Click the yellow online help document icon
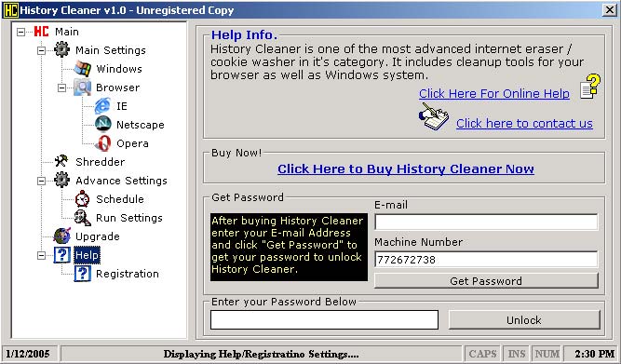The height and width of the screenshot is (364, 621). (590, 87)
